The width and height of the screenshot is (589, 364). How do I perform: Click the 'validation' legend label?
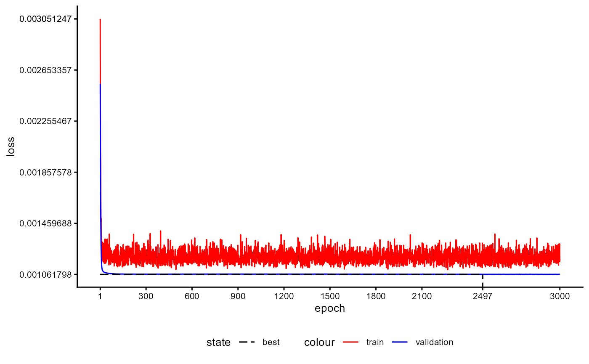[434, 342]
